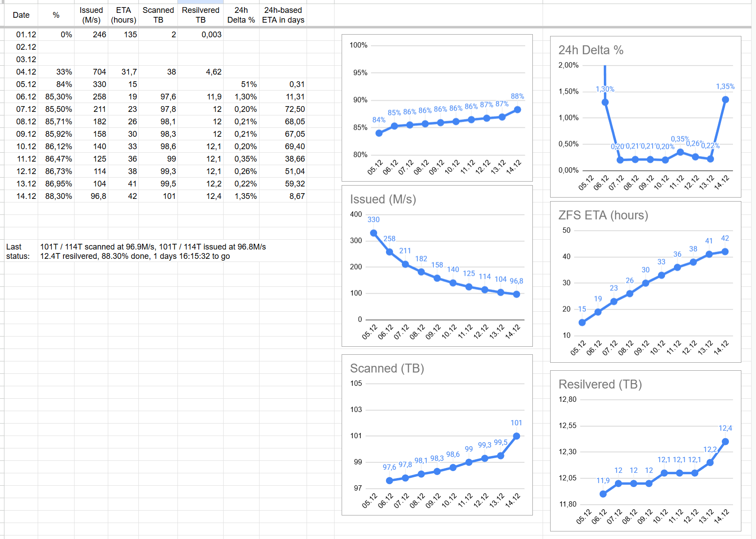The image size is (756, 539).
Task: Select the 24h-based ETA in days header
Action: pyautogui.click(x=283, y=15)
